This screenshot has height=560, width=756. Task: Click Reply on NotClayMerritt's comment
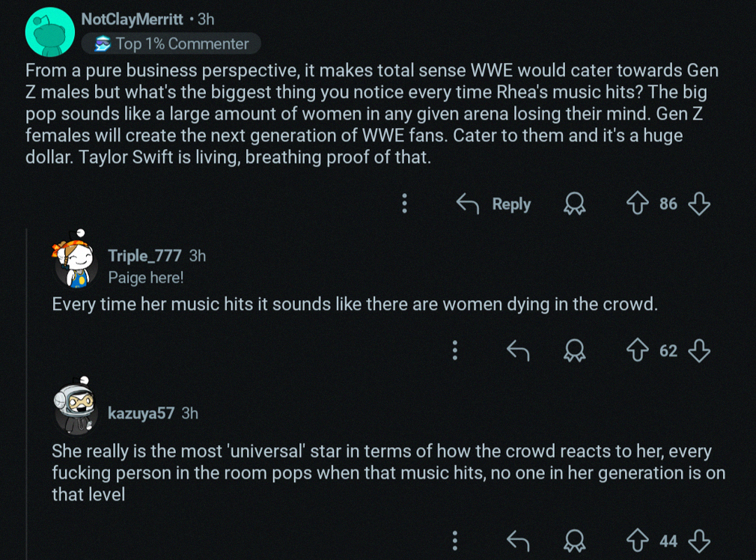(x=494, y=204)
